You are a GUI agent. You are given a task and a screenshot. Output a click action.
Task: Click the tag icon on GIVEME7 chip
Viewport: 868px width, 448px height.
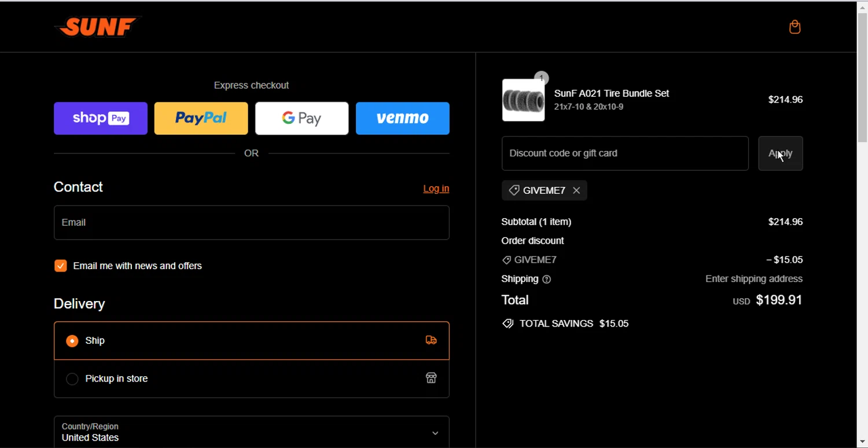[x=514, y=190]
